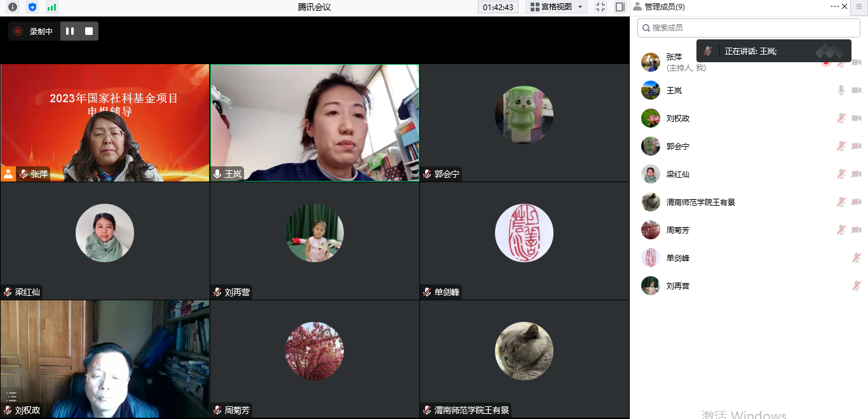Click the blue security shield icon
The width and height of the screenshot is (868, 419).
pyautogui.click(x=32, y=7)
